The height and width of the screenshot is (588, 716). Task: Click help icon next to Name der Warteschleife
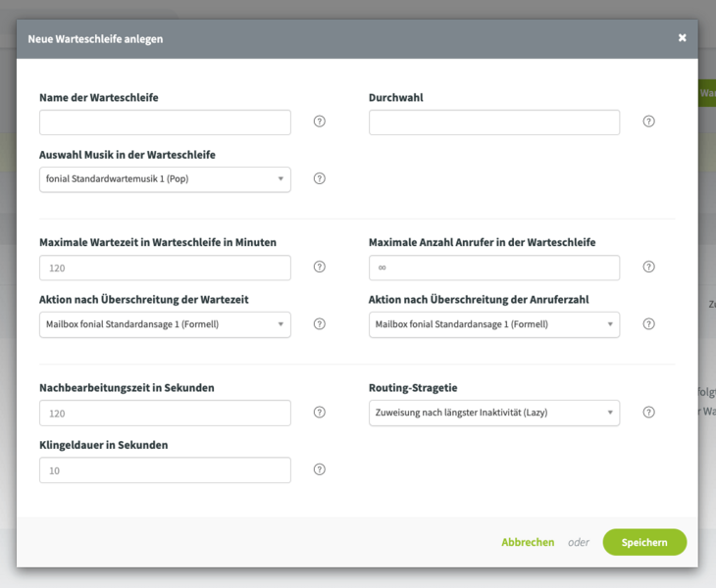(319, 122)
